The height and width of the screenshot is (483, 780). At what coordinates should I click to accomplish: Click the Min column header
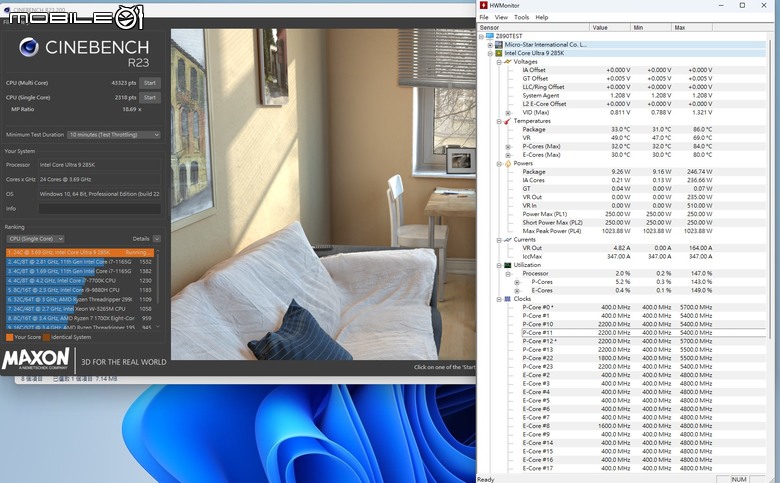pos(651,27)
